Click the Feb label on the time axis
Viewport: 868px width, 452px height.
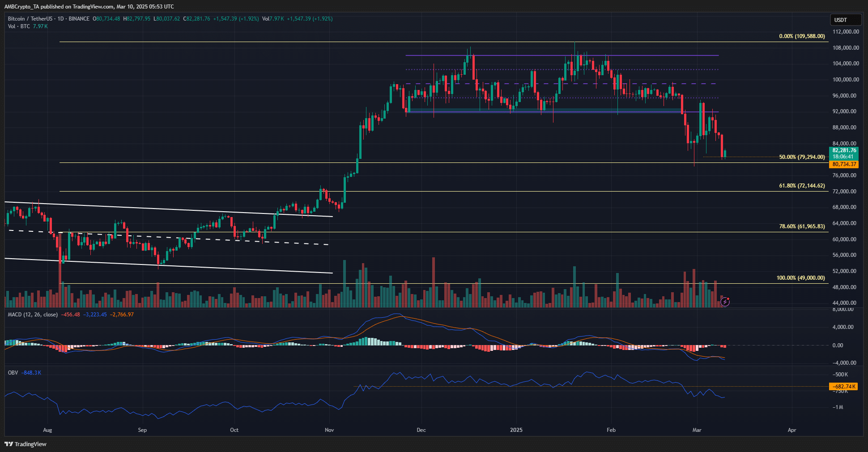(x=611, y=430)
